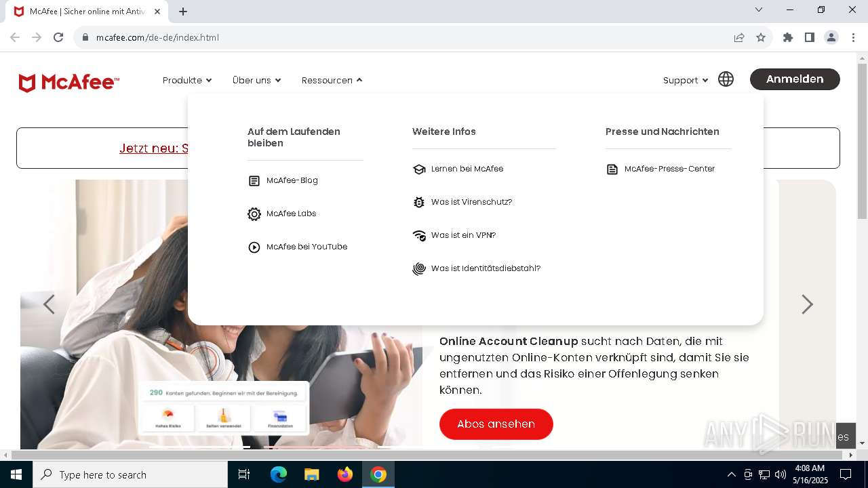Click the McAfee logo

pyautogui.click(x=69, y=83)
